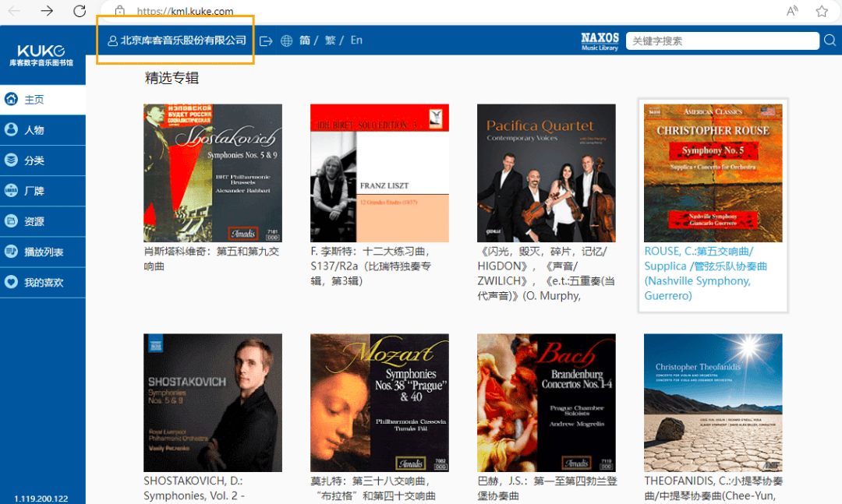
Task: Click the magnifier search icon
Action: (830, 41)
